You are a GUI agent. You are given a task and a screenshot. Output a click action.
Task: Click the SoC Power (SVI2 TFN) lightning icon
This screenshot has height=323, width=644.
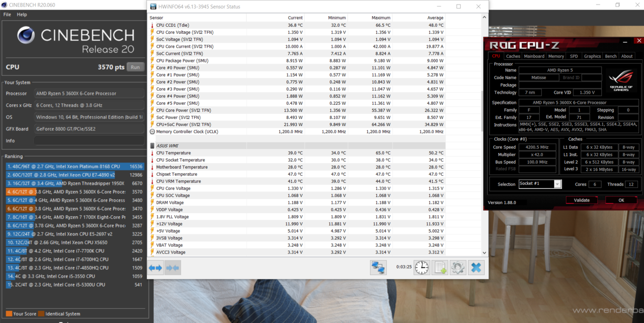pyautogui.click(x=152, y=117)
